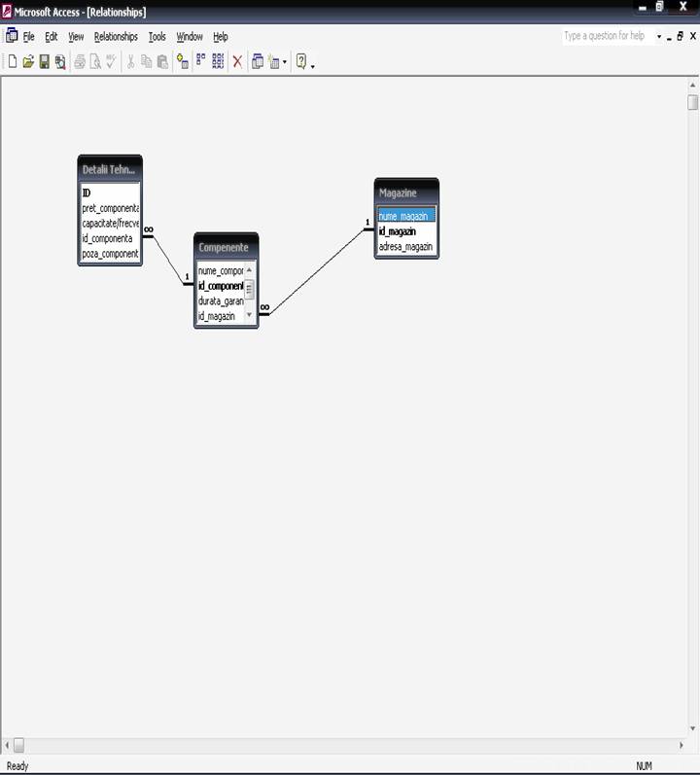Click Show Direct Relationships icon
This screenshot has height=775, width=700.
pos(200,61)
